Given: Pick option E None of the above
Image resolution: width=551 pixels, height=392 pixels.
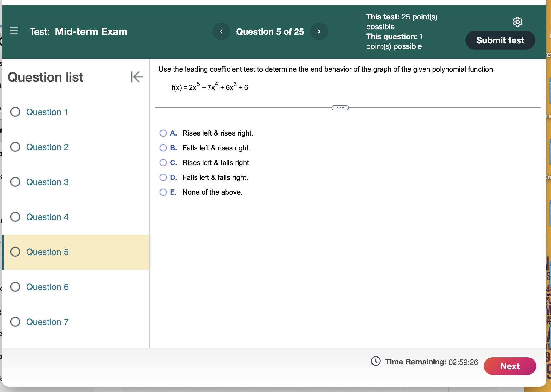Looking at the screenshot, I should [x=163, y=192].
